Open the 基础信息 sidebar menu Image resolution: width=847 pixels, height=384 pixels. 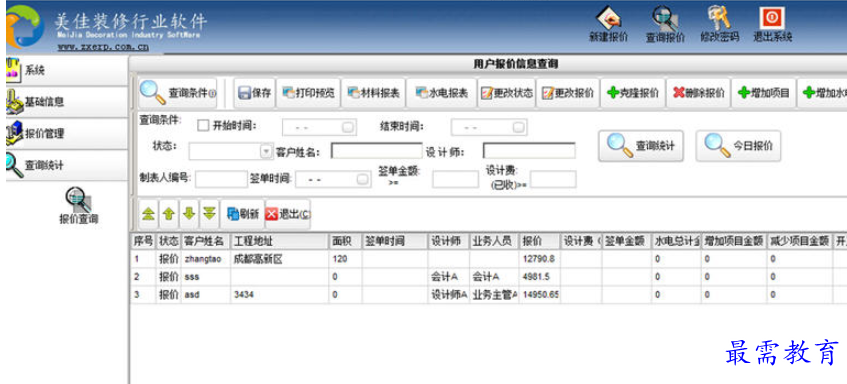click(67, 102)
